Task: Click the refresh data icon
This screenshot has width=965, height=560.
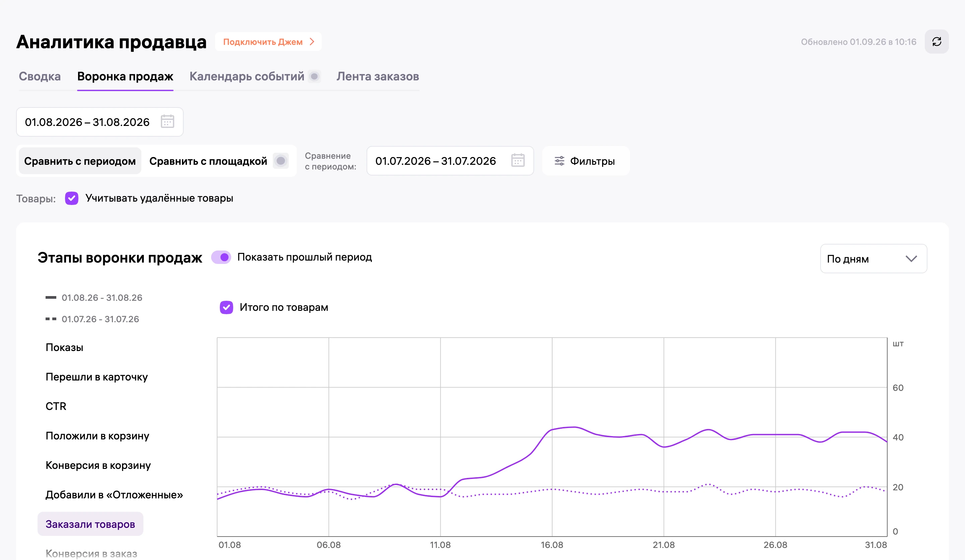Action: coord(936,42)
